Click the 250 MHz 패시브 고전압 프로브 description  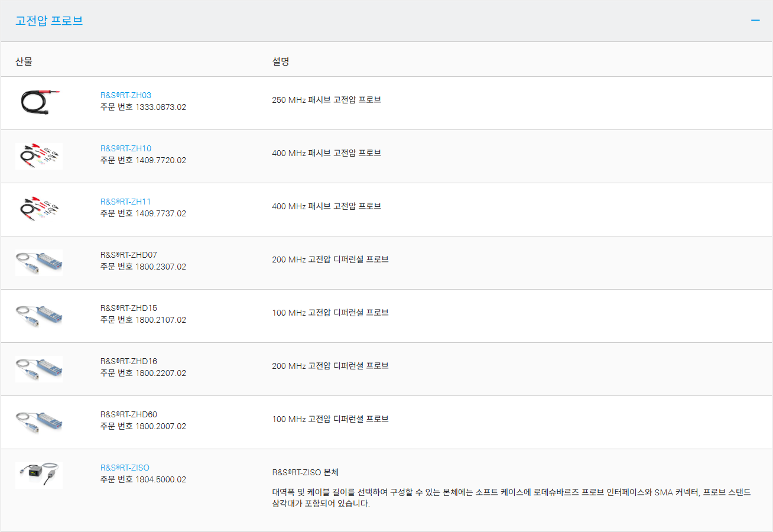[326, 100]
